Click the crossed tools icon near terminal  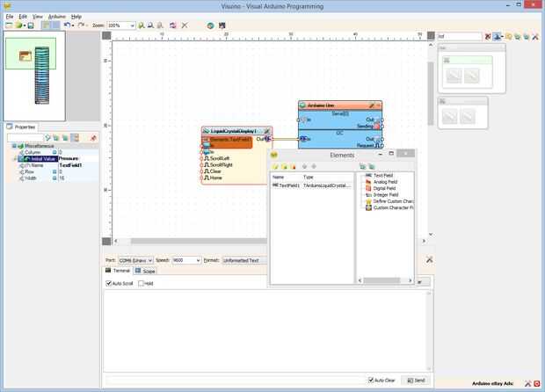429,259
